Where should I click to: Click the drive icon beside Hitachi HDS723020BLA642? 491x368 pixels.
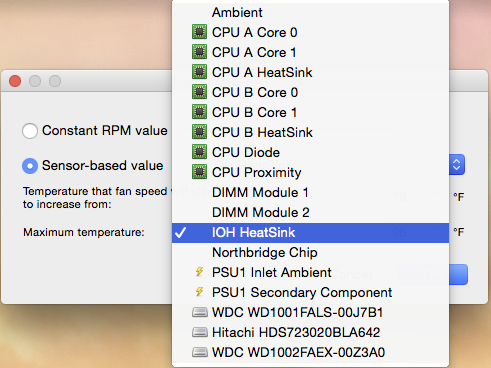200,332
